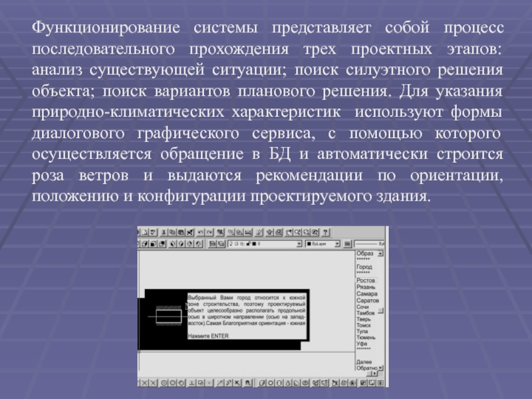The height and width of the screenshot is (399, 532).
Task: Select Сочи in the city list
Action: click(362, 307)
